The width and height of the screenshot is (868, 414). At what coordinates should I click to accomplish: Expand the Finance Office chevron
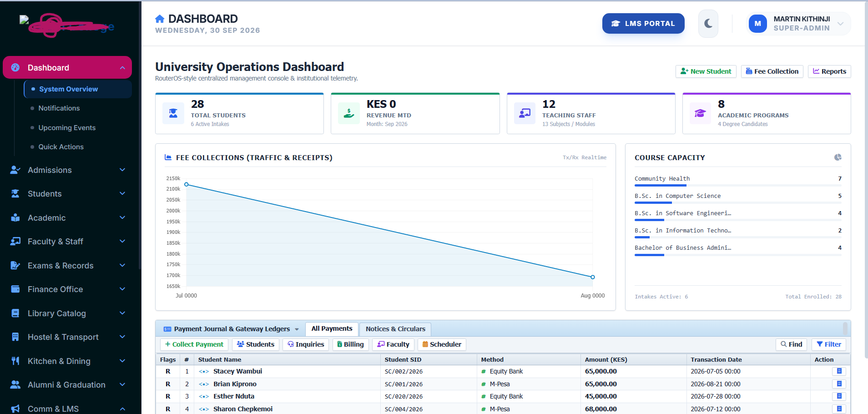point(122,289)
